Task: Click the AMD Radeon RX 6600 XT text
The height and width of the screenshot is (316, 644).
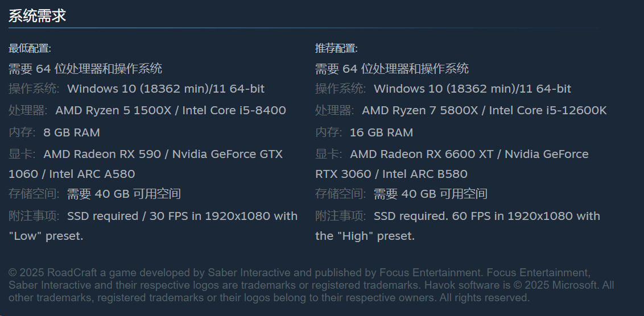Action: coord(422,154)
